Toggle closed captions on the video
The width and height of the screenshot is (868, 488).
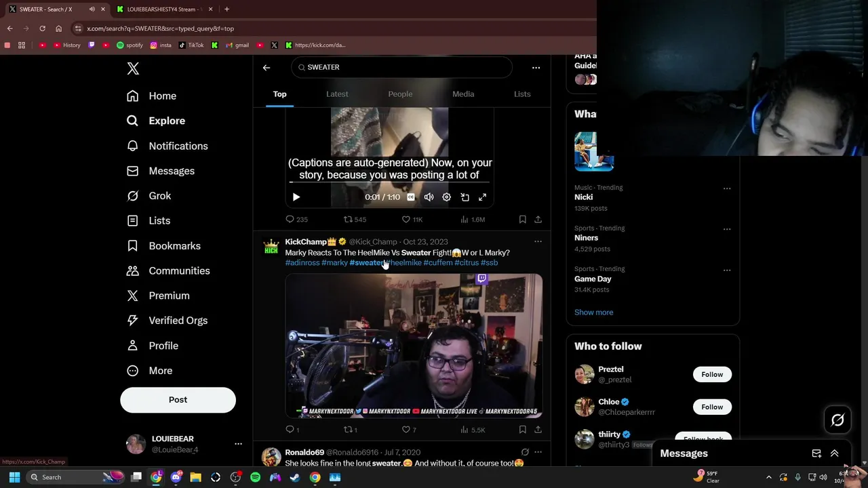click(411, 197)
